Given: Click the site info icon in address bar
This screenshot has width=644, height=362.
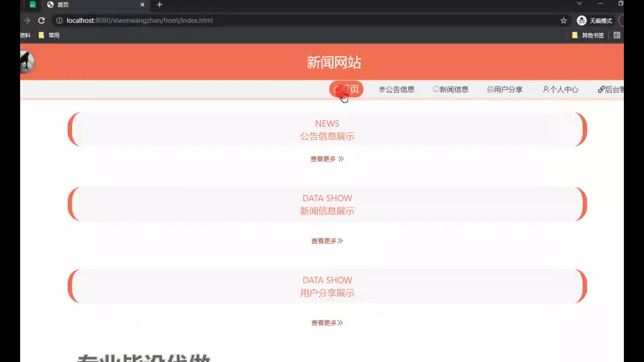Looking at the screenshot, I should click(59, 20).
